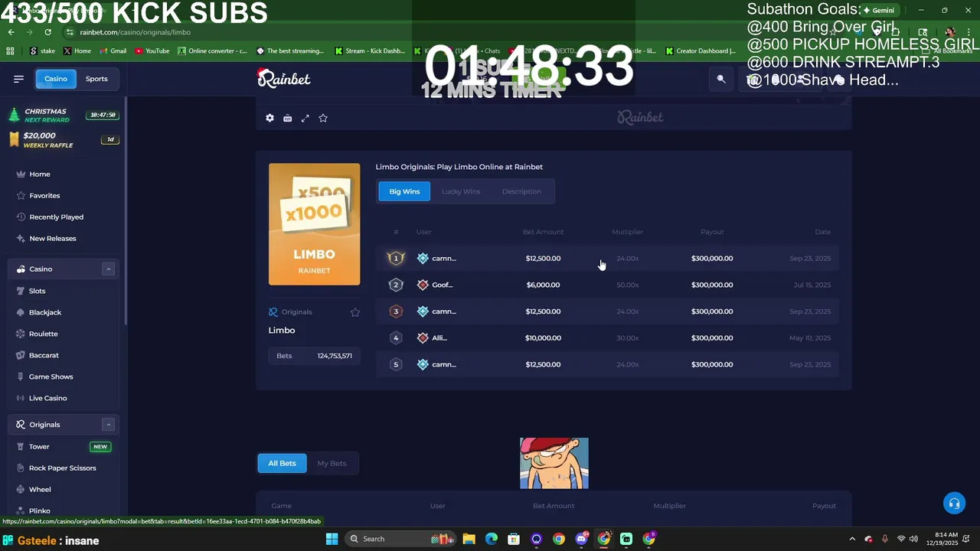Click the microphone icon in system tray
Image resolution: width=980 pixels, height=551 pixels.
(885, 539)
